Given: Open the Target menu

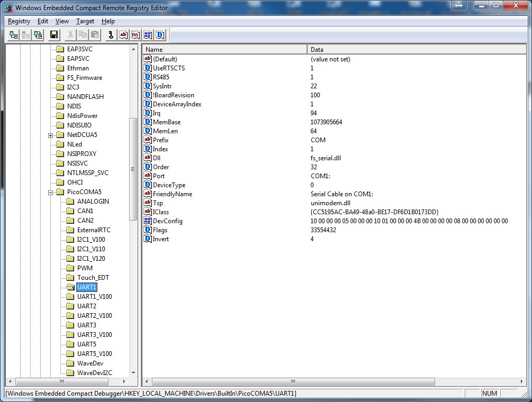Looking at the screenshot, I should [85, 21].
